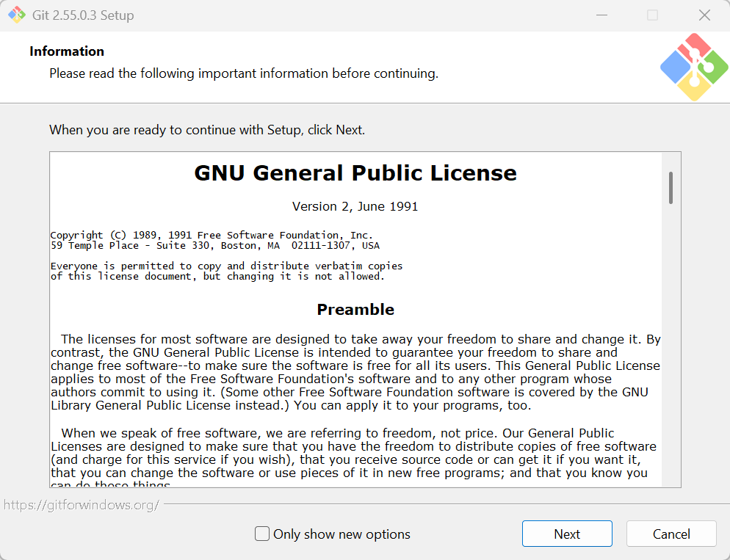
Task: Click the "Preamble" heading
Action: [355, 309]
